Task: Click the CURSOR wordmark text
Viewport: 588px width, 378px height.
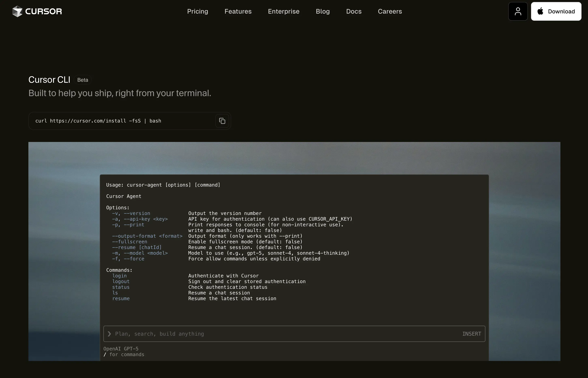Action: click(x=43, y=11)
